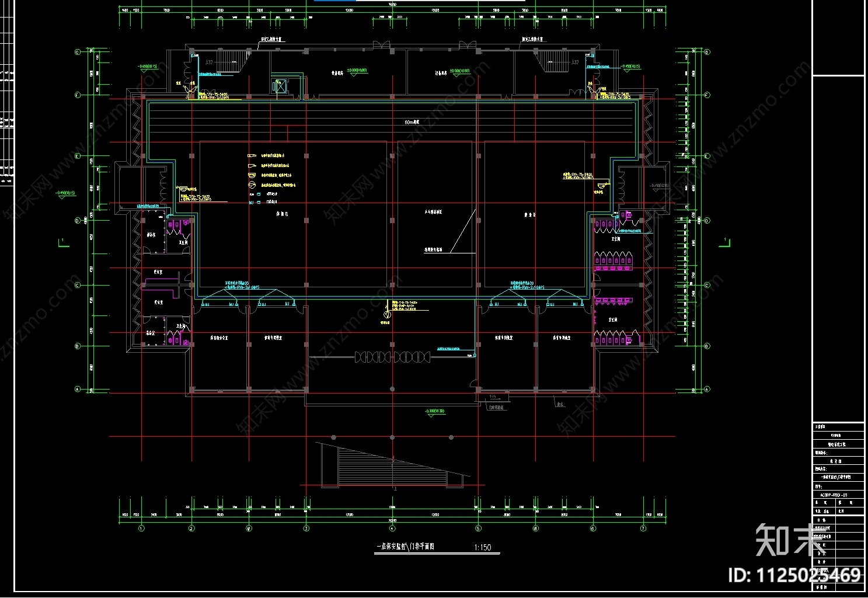Click the 1:150 scale text below the plan
The image size is (868, 598).
[x=483, y=548]
